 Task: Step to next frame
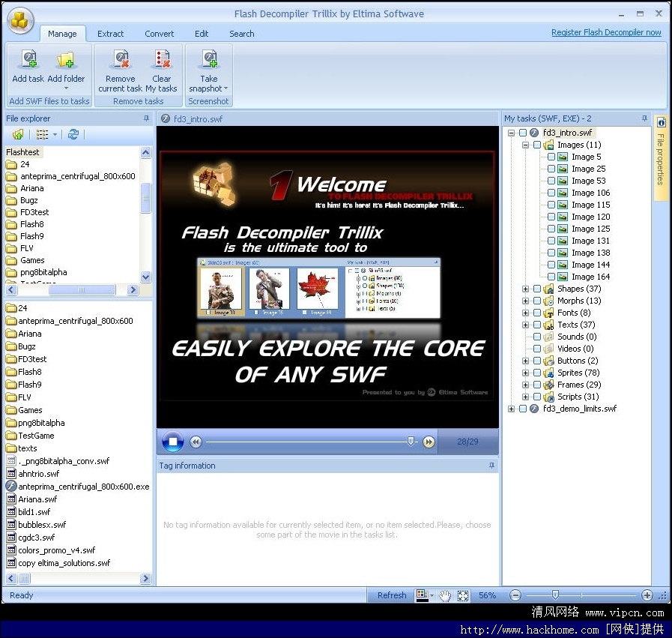point(429,442)
